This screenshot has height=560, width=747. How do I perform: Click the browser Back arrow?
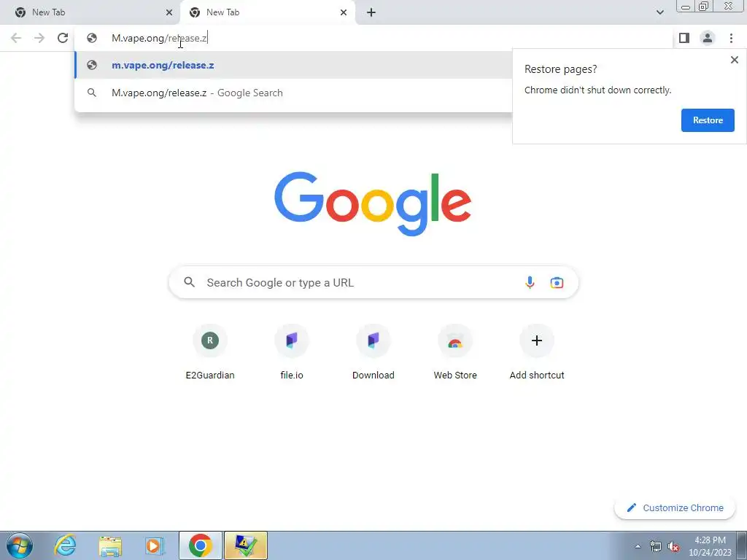coord(16,38)
